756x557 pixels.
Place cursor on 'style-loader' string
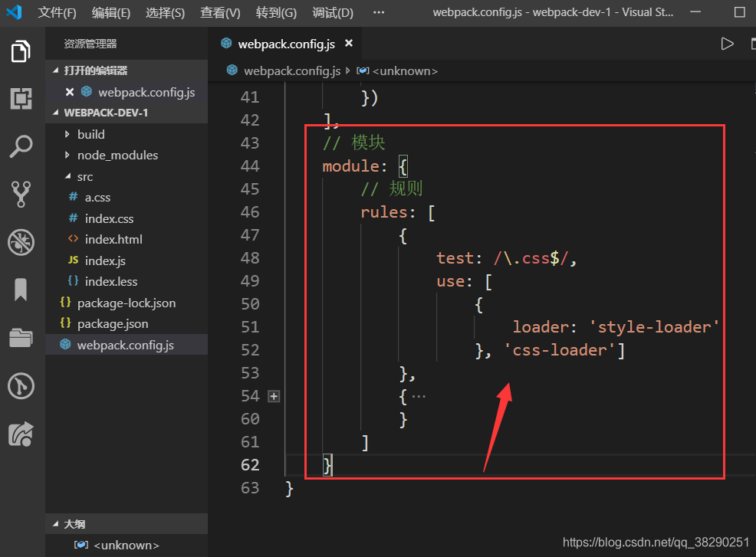(654, 327)
